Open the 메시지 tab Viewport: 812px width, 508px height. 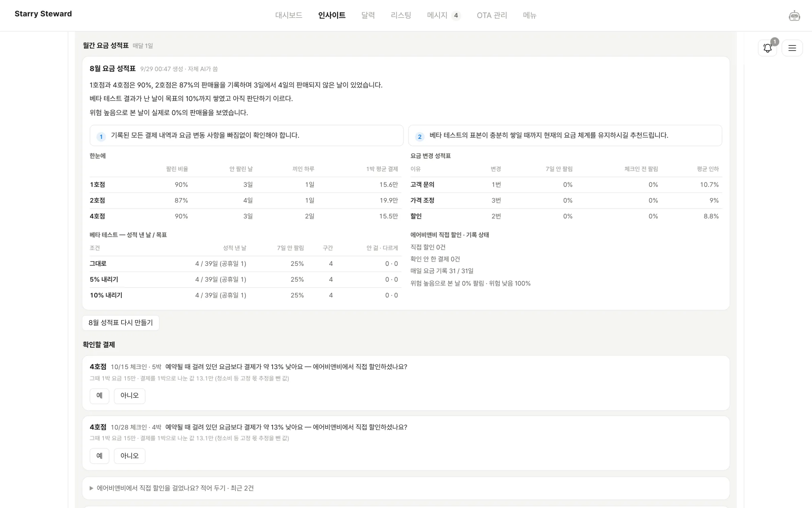(x=437, y=15)
